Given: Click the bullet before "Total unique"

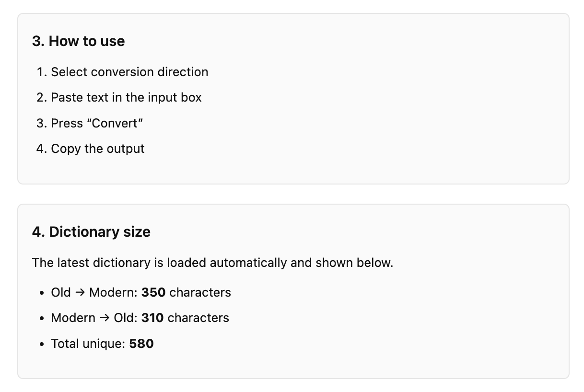Looking at the screenshot, I should 42,344.
